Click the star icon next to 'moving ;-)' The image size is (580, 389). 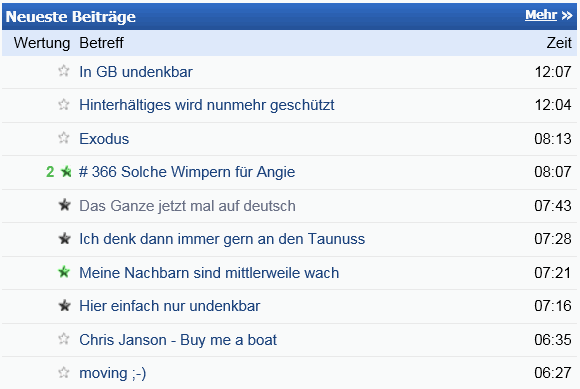click(64, 372)
